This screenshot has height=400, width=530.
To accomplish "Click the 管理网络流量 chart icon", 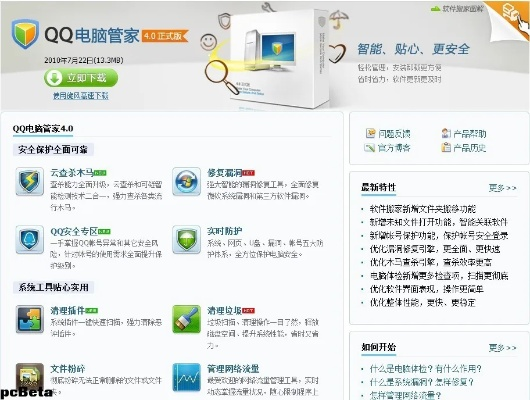I will 186,377.
